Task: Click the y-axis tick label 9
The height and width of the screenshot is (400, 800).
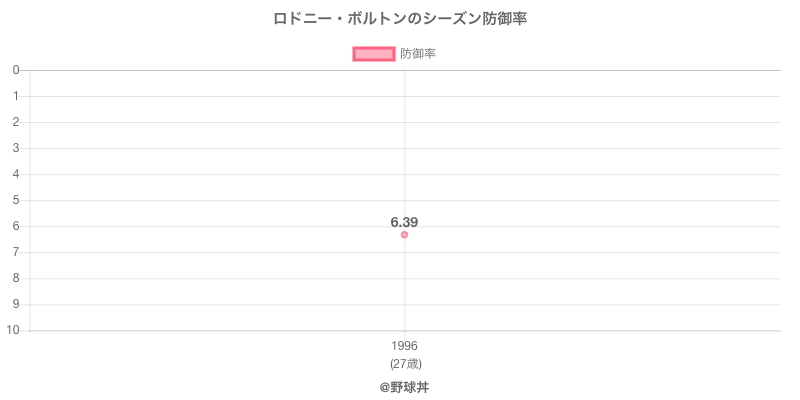Action: coord(16,304)
